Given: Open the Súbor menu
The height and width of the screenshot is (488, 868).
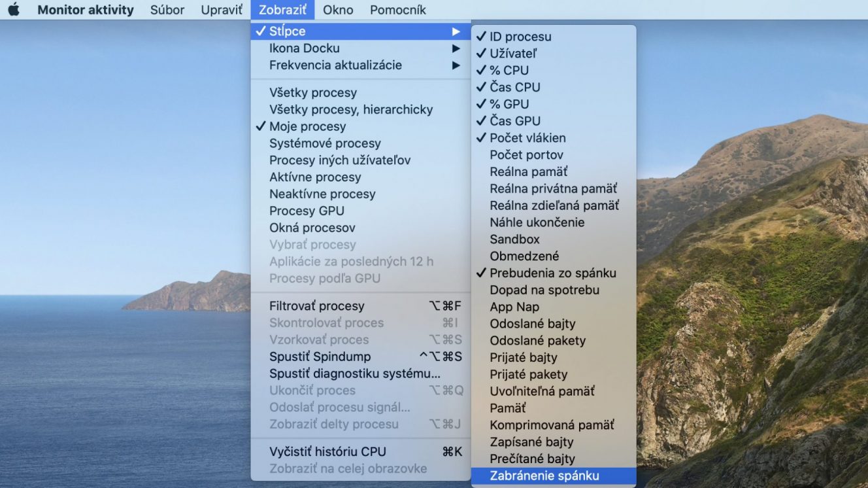Looking at the screenshot, I should coord(167,10).
